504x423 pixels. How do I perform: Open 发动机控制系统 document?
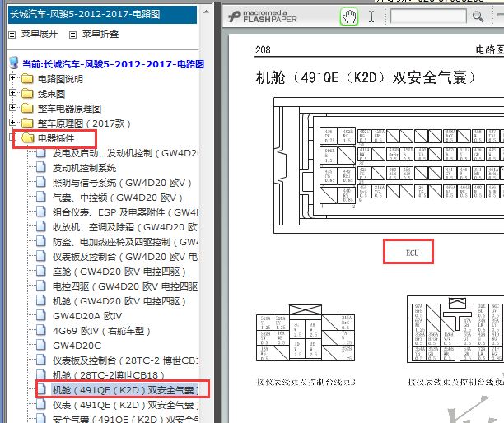point(84,168)
